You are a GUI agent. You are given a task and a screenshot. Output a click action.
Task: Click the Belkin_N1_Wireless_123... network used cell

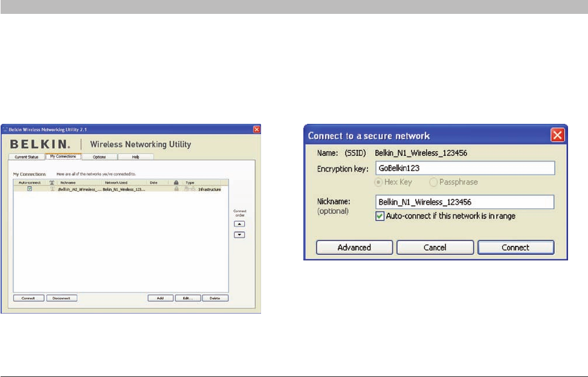pos(124,190)
